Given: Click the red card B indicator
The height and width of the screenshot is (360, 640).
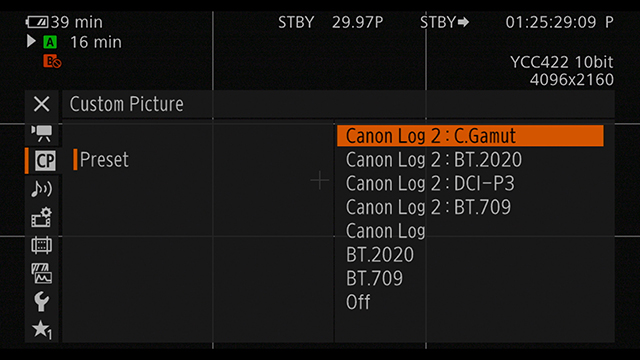Looking at the screenshot, I should coord(52,61).
